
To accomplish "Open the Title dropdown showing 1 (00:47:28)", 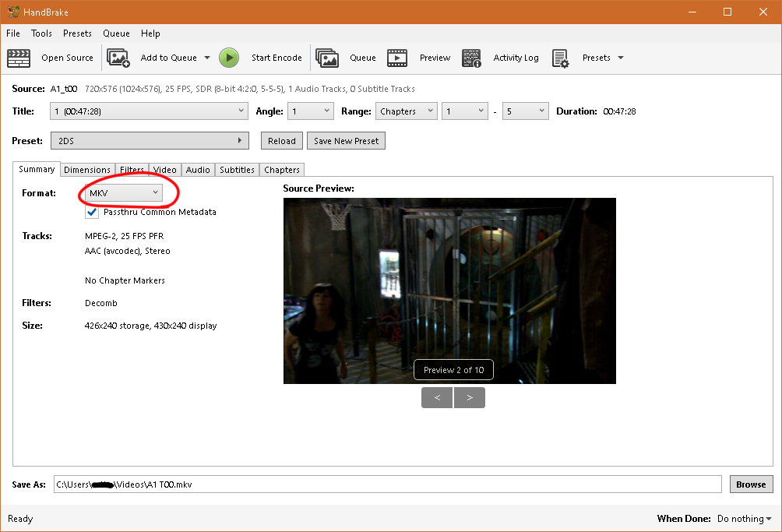I will click(x=149, y=111).
